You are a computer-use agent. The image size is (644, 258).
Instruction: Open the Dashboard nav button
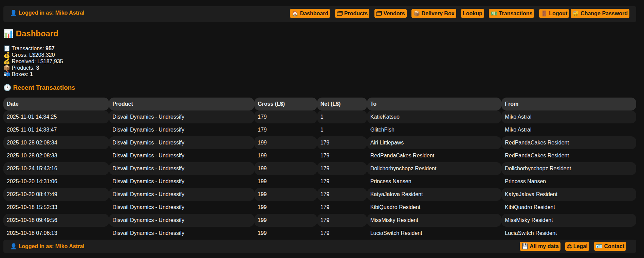point(310,14)
